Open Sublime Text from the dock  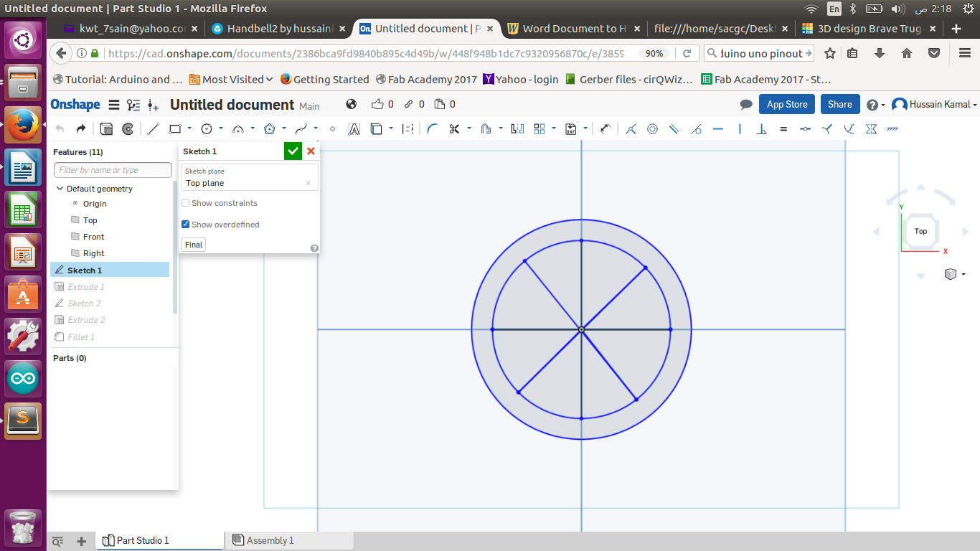[x=23, y=421]
